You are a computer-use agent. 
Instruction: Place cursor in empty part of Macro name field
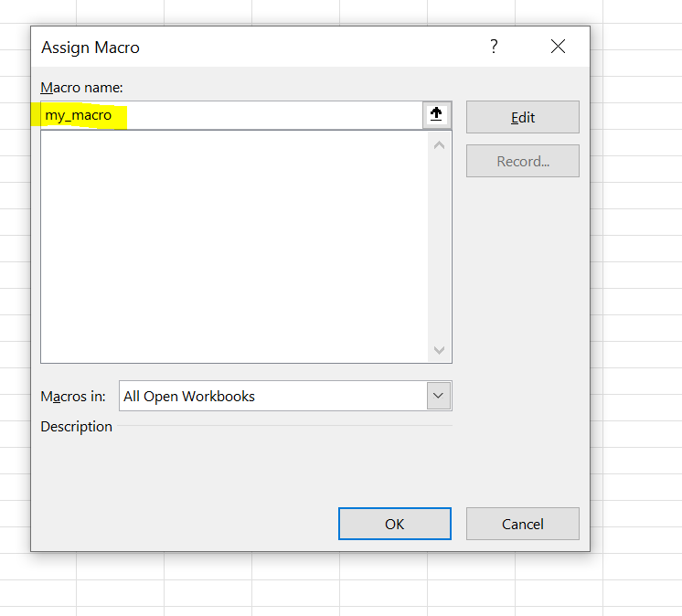[274, 115]
